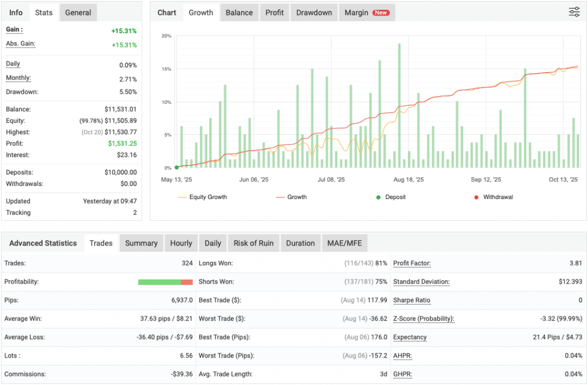Open the Drawdown chart tab
The width and height of the screenshot is (588, 385).
(x=314, y=12)
